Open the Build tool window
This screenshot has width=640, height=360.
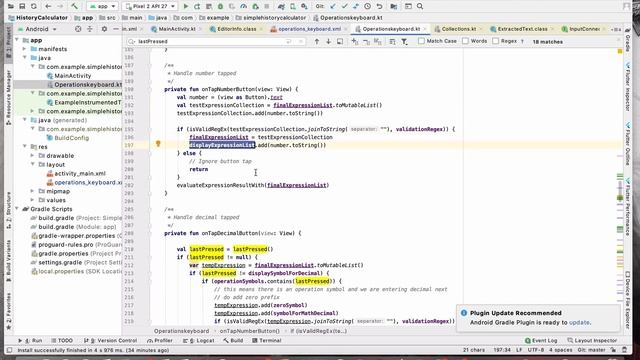233,340
